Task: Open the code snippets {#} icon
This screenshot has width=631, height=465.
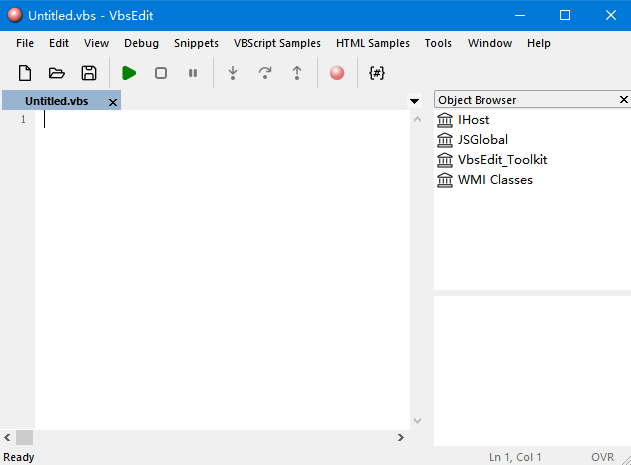Action: [377, 73]
